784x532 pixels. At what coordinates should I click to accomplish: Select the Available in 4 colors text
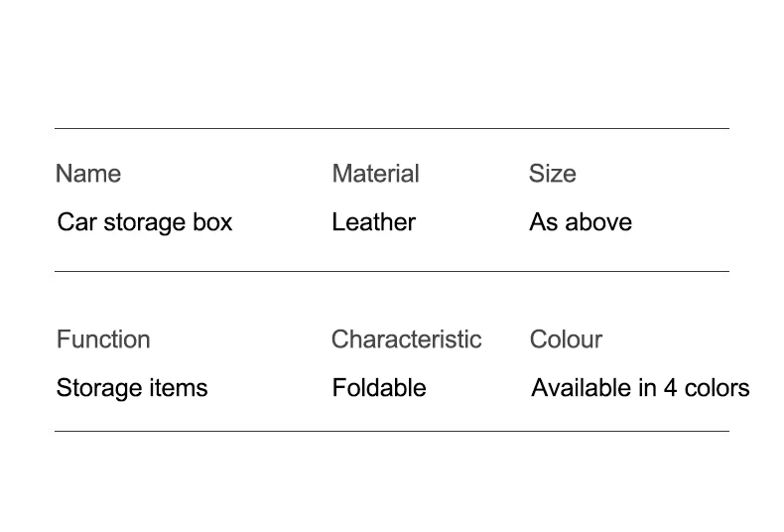click(640, 388)
